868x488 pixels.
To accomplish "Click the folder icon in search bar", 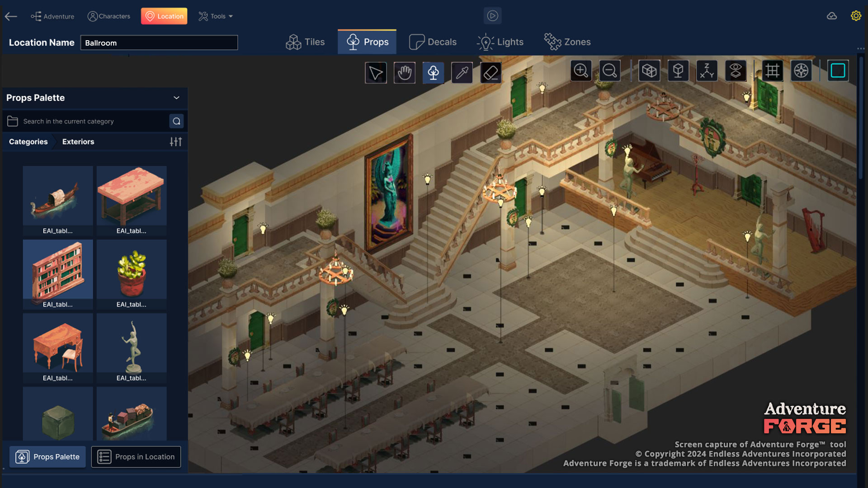I will 13,121.
